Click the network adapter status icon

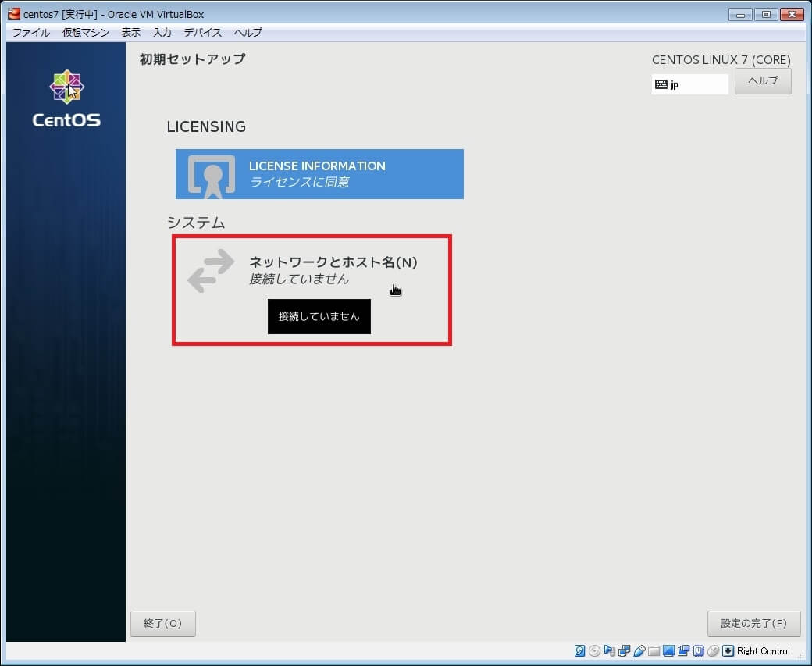(x=625, y=651)
